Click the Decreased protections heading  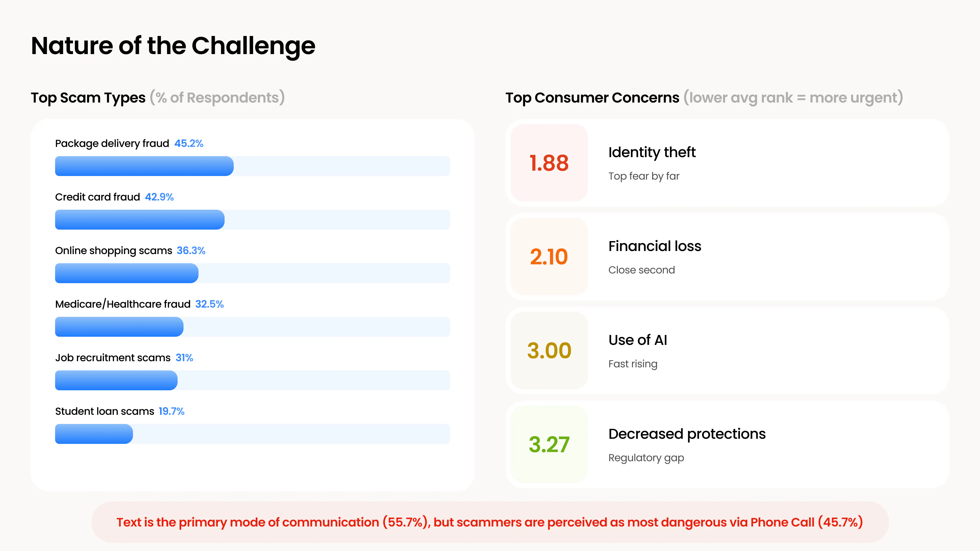tap(687, 434)
